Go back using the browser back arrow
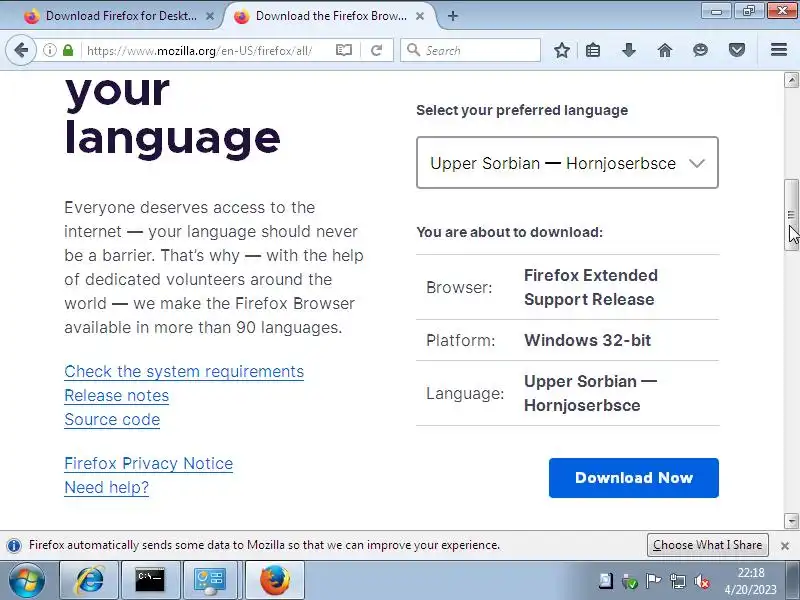 (x=21, y=50)
